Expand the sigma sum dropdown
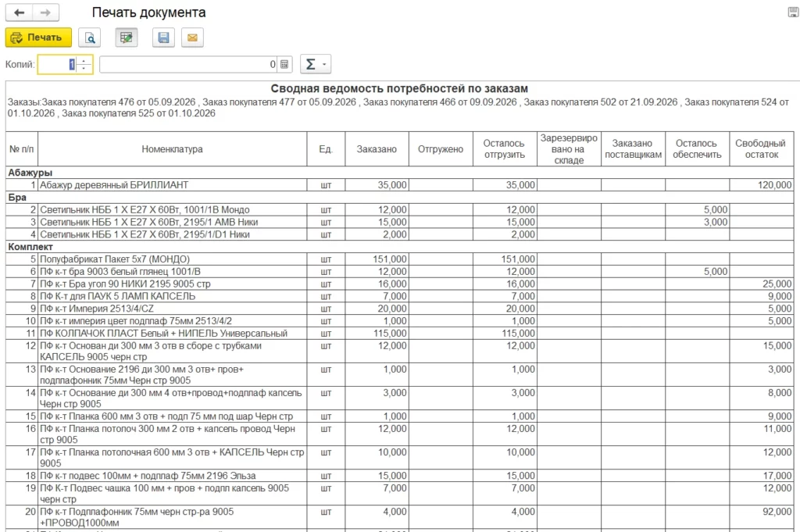The image size is (800, 532). coord(316,64)
